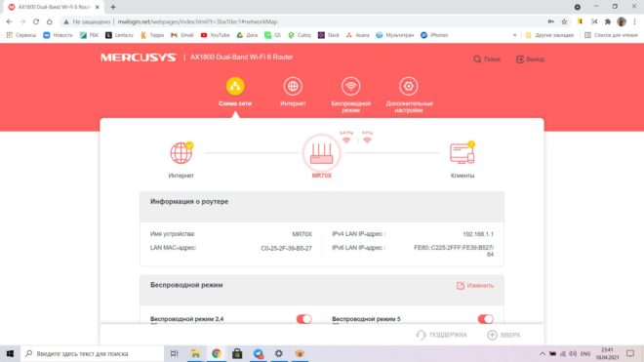Open the Схема сети network map tab
Image resolution: width=644 pixels, height=362 pixels.
235,92
